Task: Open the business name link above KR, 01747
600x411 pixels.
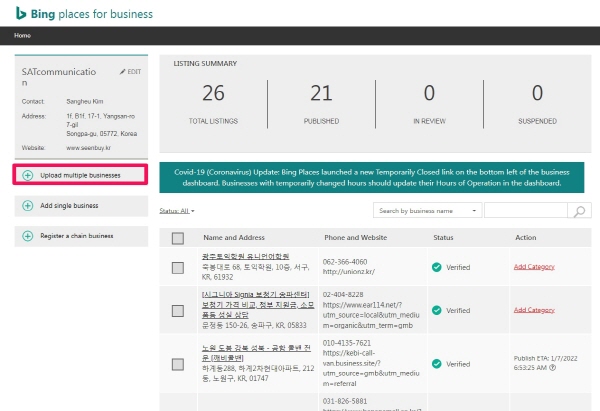Action: click(x=256, y=353)
